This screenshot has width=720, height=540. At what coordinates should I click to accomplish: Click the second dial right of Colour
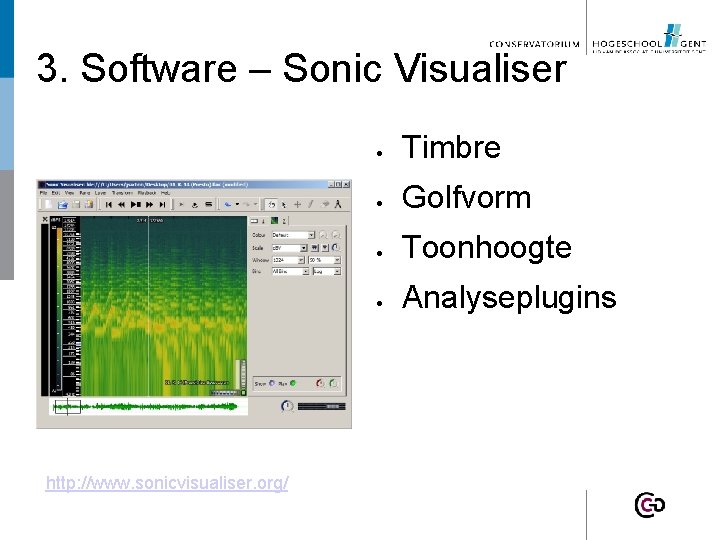(x=337, y=235)
